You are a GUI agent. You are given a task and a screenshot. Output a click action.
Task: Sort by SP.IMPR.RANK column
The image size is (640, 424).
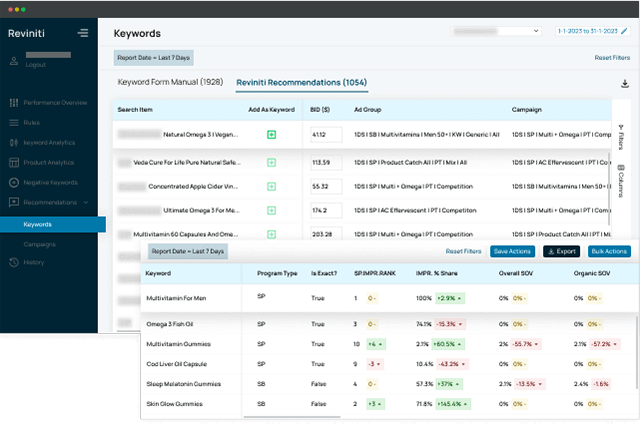click(375, 273)
